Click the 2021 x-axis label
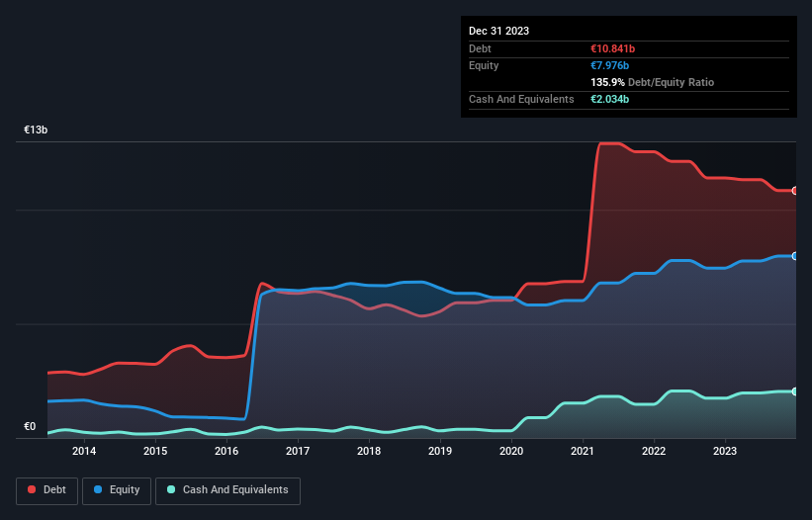The image size is (812, 520). pos(583,451)
